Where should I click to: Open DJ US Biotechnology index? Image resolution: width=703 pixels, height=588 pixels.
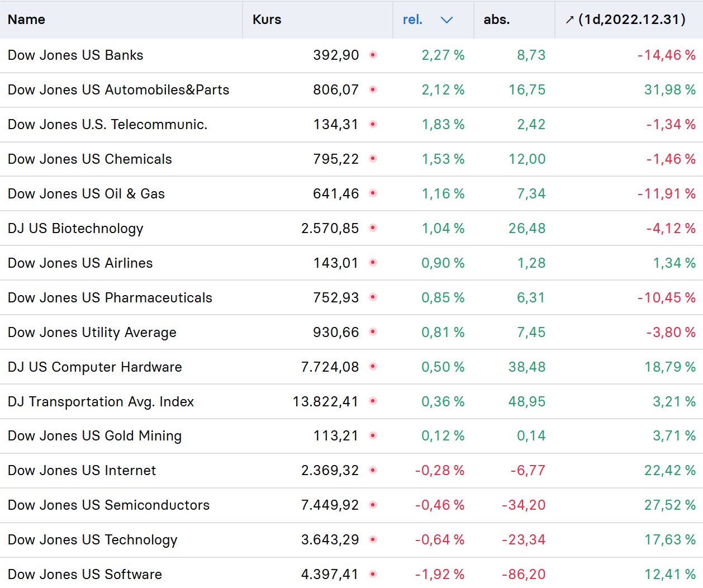point(75,229)
